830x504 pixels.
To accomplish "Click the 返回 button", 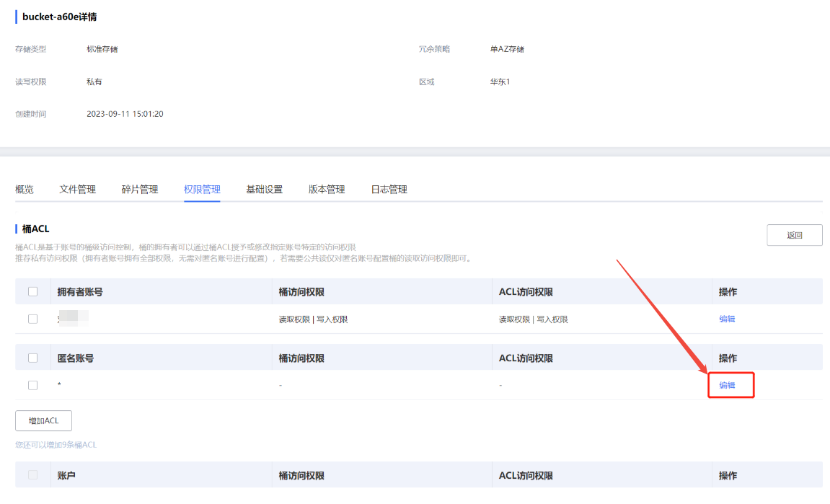I will click(x=794, y=235).
